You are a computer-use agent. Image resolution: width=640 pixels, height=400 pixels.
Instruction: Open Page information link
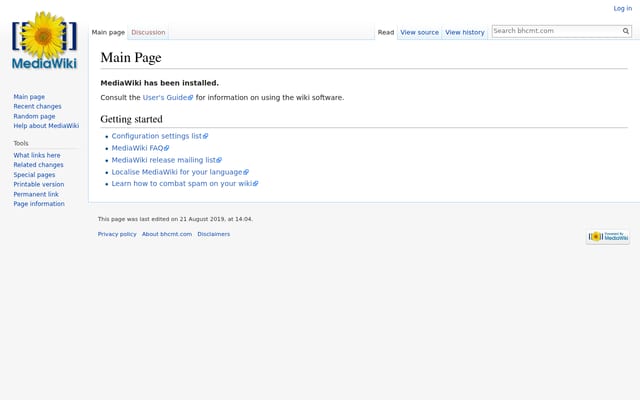39,204
